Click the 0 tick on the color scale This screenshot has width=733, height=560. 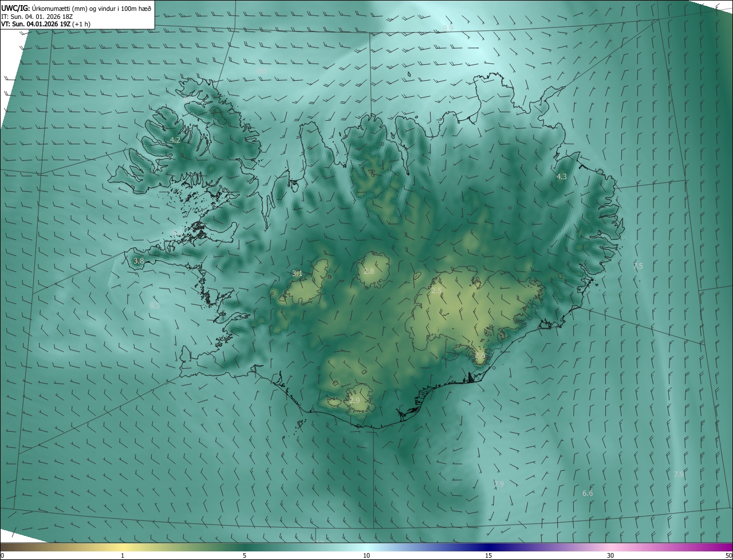[x=2, y=555]
